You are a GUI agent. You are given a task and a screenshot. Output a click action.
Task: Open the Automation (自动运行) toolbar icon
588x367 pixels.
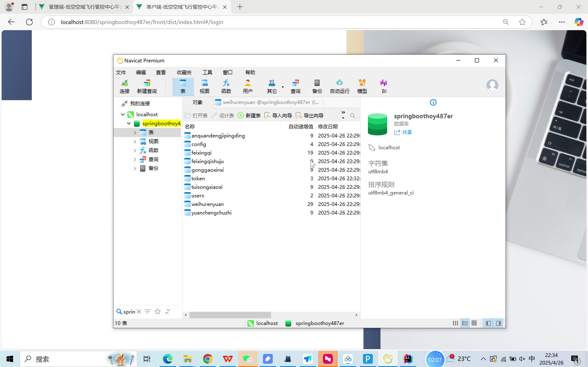[x=340, y=86]
